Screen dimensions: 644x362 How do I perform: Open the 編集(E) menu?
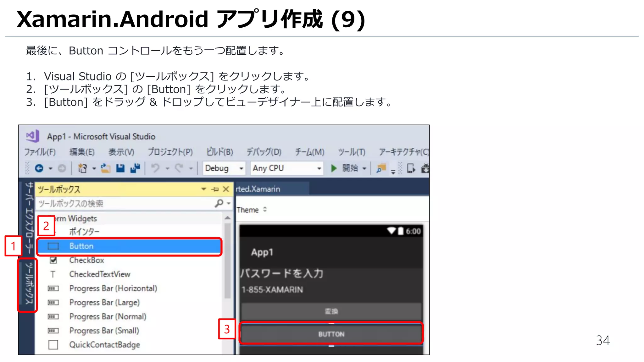coord(82,152)
